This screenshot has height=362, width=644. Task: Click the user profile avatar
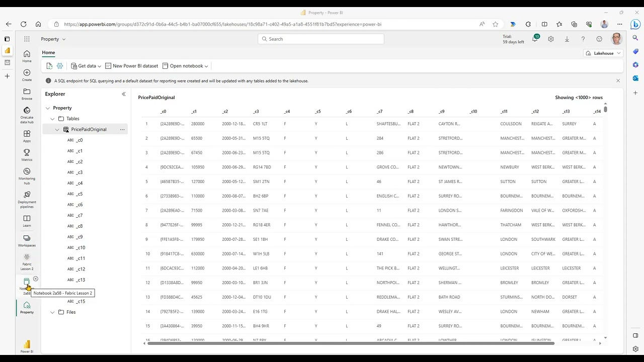coord(616,39)
